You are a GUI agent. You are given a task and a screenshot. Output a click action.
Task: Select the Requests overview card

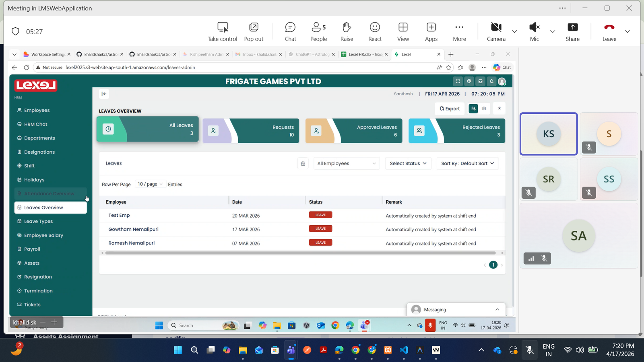251,131
